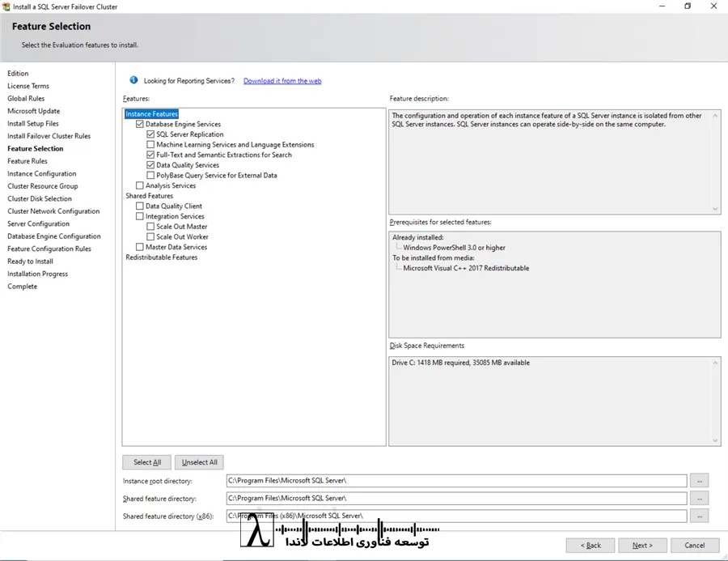The height and width of the screenshot is (561, 728).
Task: Check the Scale Out Master option
Action: [x=150, y=227]
